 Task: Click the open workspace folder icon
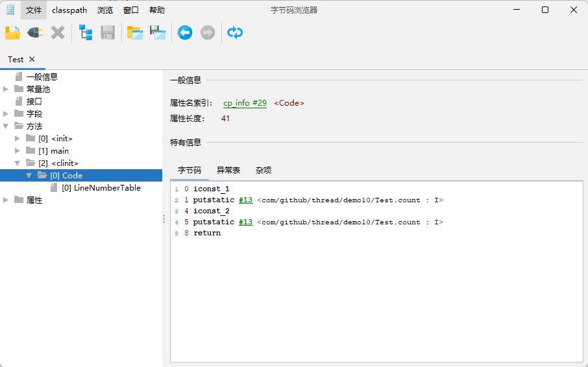pyautogui.click(x=135, y=32)
